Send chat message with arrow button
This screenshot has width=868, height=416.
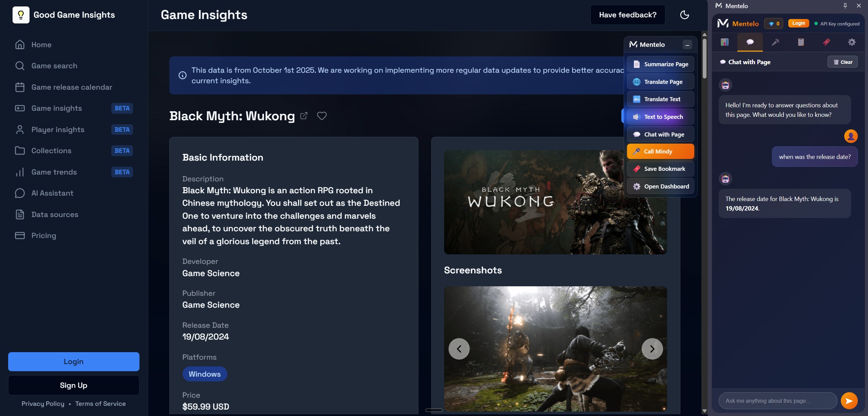849,401
